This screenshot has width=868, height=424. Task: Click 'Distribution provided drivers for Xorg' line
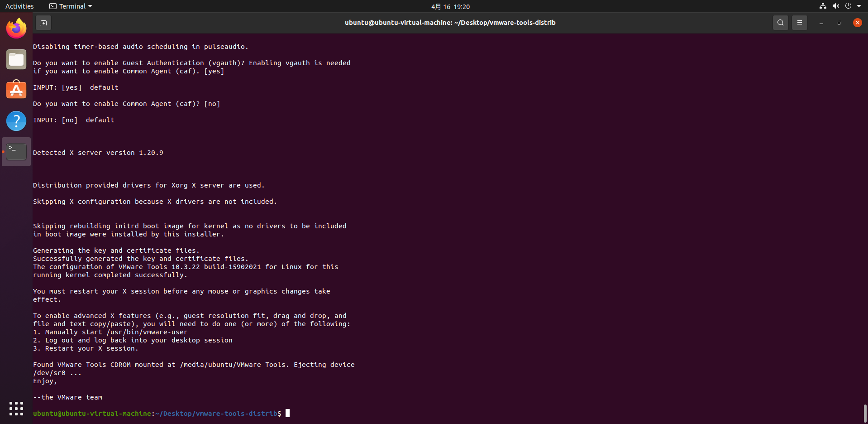(x=148, y=185)
